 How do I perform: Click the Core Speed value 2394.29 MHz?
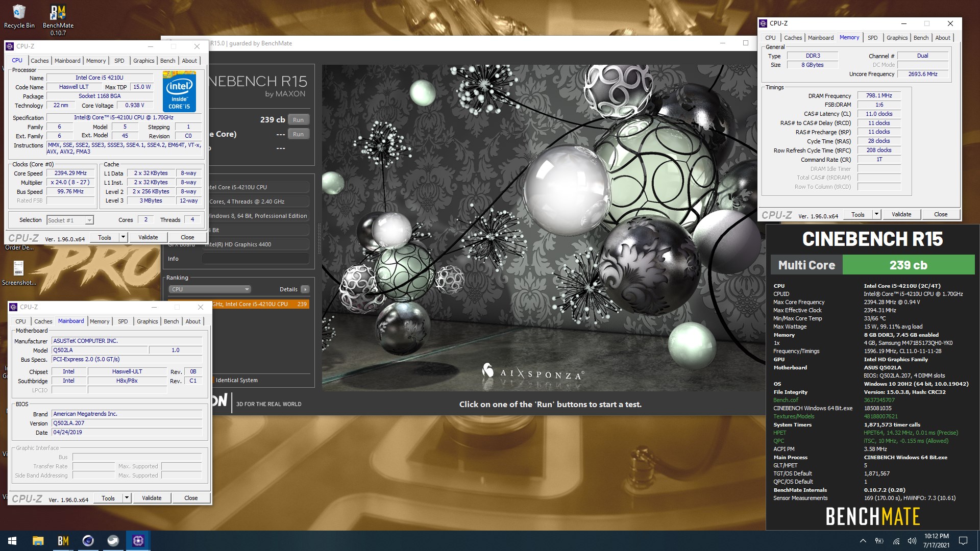pos(70,173)
